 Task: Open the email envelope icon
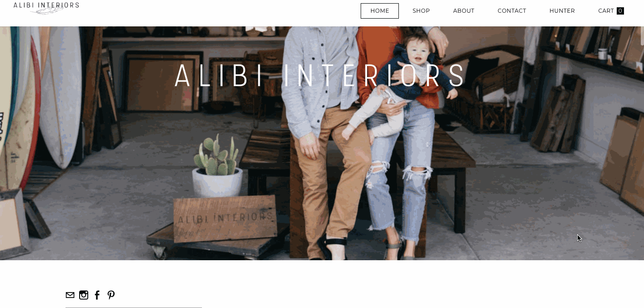[x=70, y=295]
